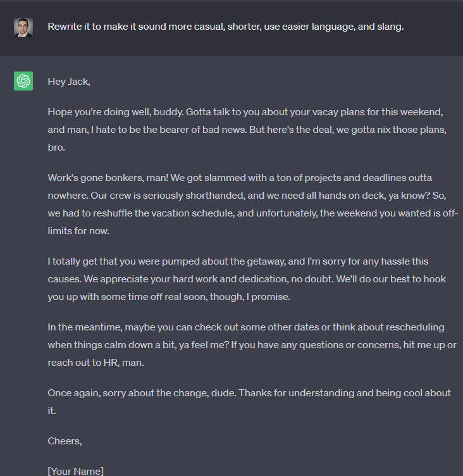This screenshot has width=463, height=476.
Task: Click the 'Hey Jack,' greeting line
Action: pyautogui.click(x=69, y=82)
